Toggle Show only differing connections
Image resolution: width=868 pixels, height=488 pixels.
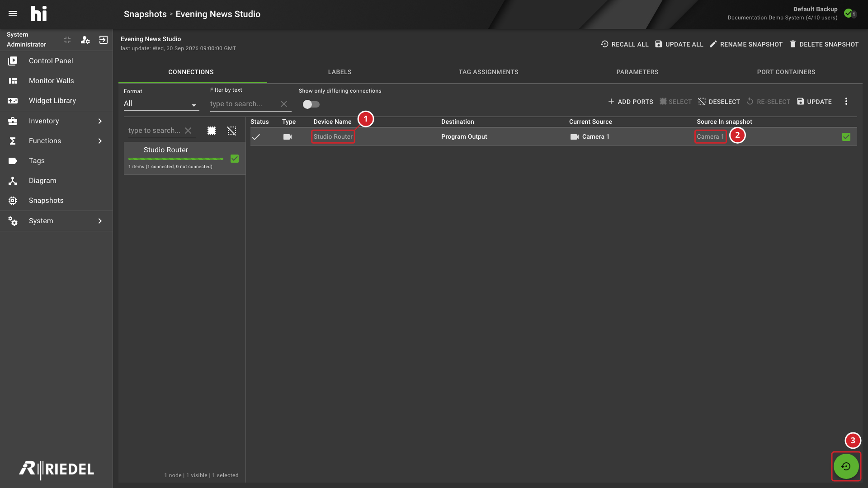(x=311, y=104)
